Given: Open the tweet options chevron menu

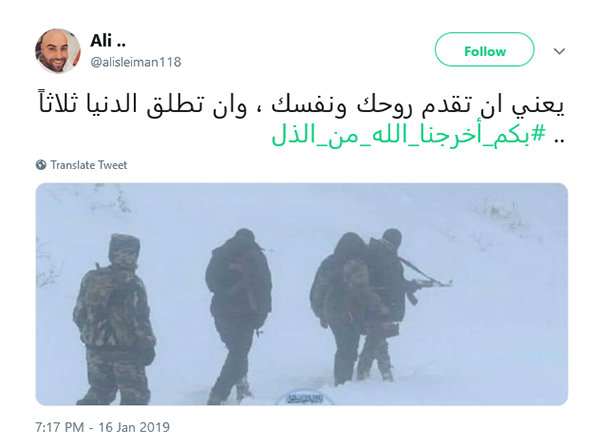Looking at the screenshot, I should [x=559, y=51].
